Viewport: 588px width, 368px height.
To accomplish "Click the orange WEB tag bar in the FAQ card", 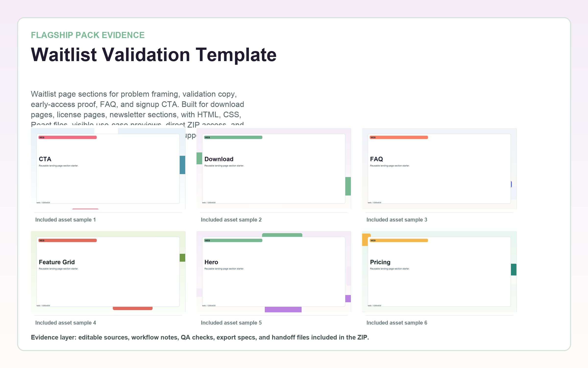I will point(399,137).
